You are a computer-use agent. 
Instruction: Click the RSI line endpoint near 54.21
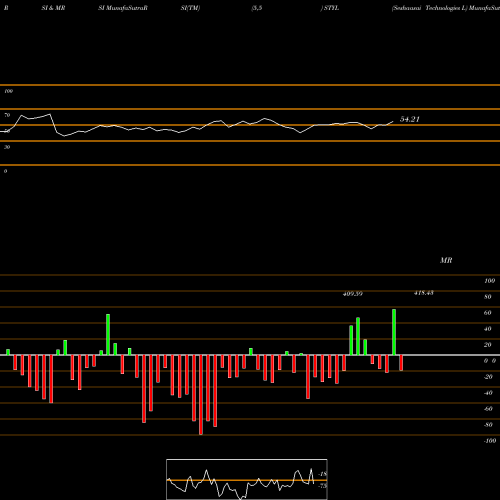(x=393, y=121)
